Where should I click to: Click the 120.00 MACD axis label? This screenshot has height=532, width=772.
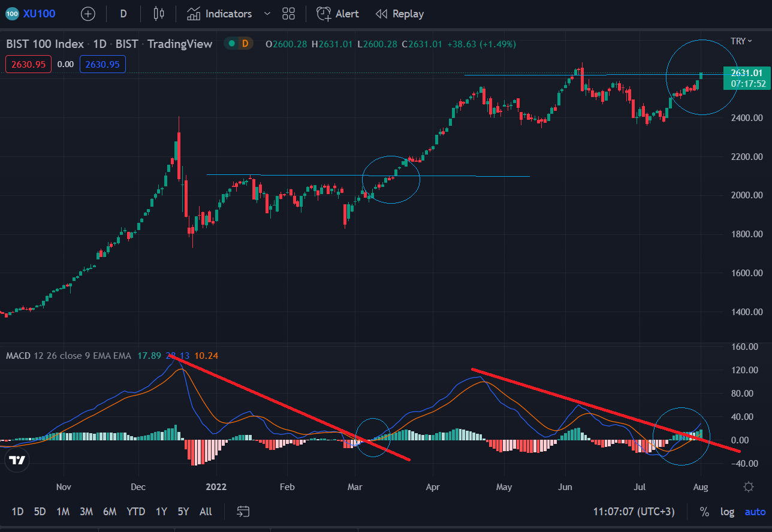click(745, 370)
